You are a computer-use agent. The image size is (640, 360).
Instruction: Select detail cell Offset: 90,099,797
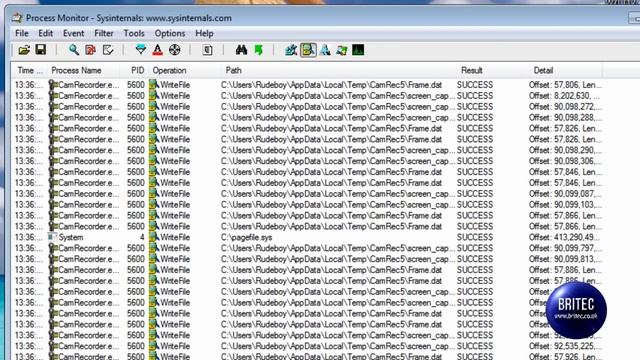[x=565, y=248]
